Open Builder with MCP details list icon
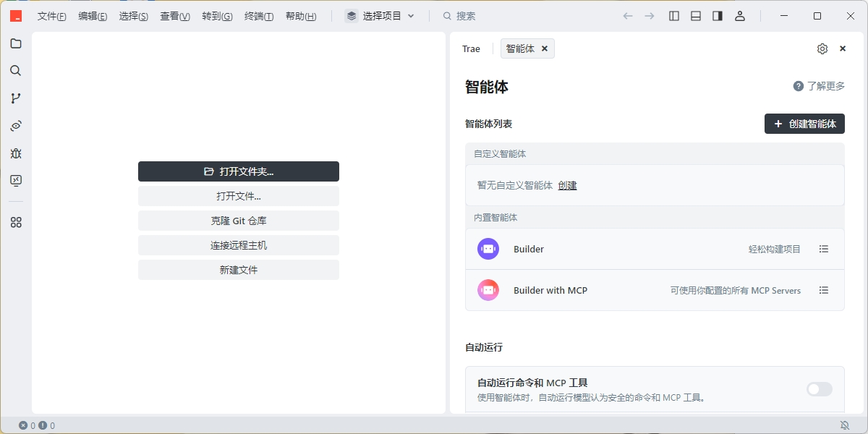 pos(824,290)
